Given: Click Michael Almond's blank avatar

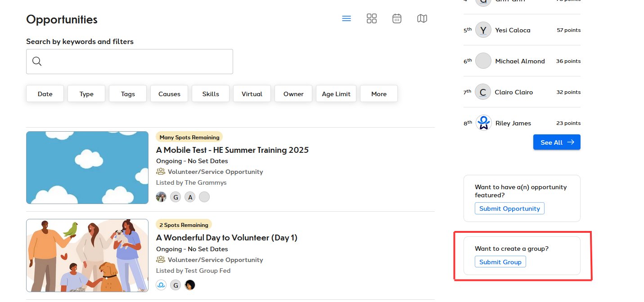Looking at the screenshot, I should pos(483,61).
